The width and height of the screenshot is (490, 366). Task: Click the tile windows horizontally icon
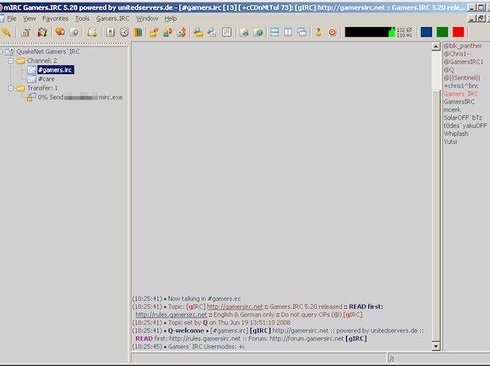(274, 32)
